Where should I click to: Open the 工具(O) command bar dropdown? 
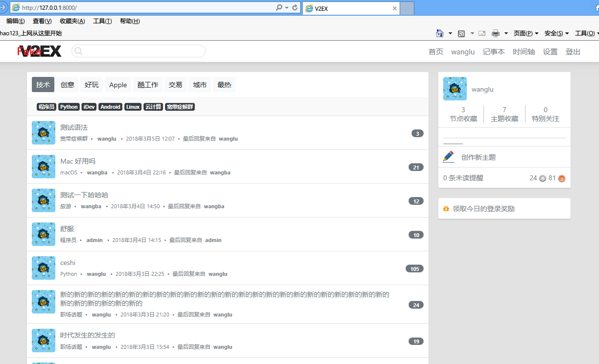(586, 33)
